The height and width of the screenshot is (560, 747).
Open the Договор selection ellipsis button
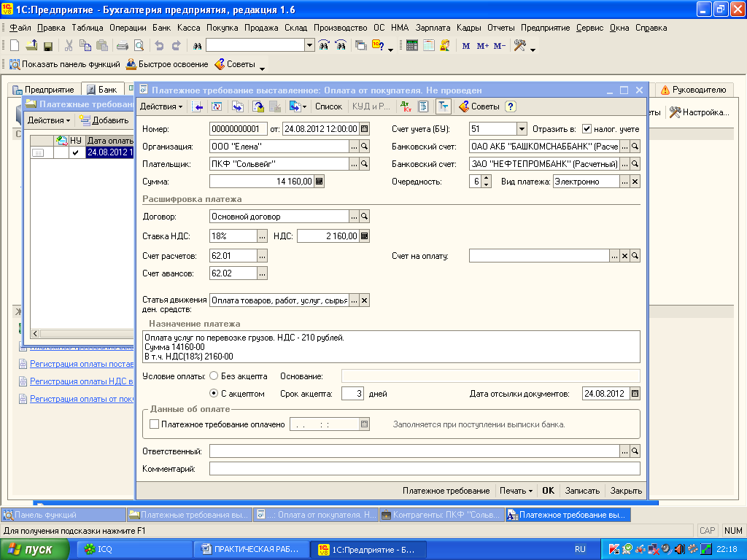pyautogui.click(x=354, y=217)
